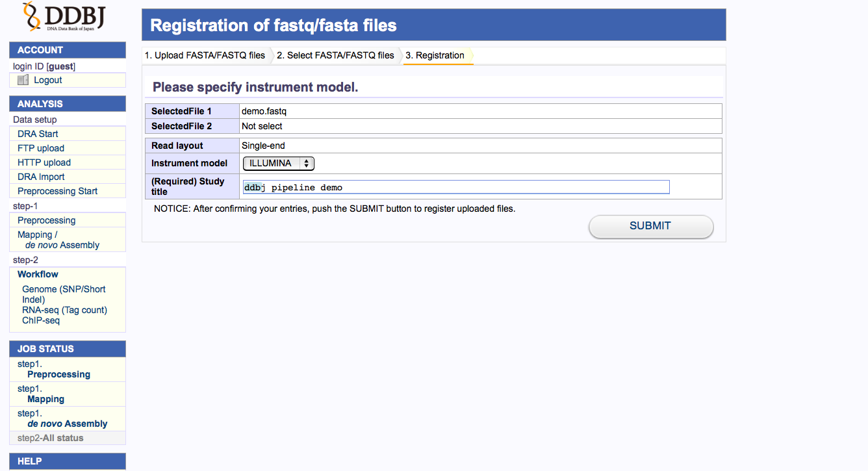
Task: Open step-1 Preprocessing link
Action: pos(46,220)
